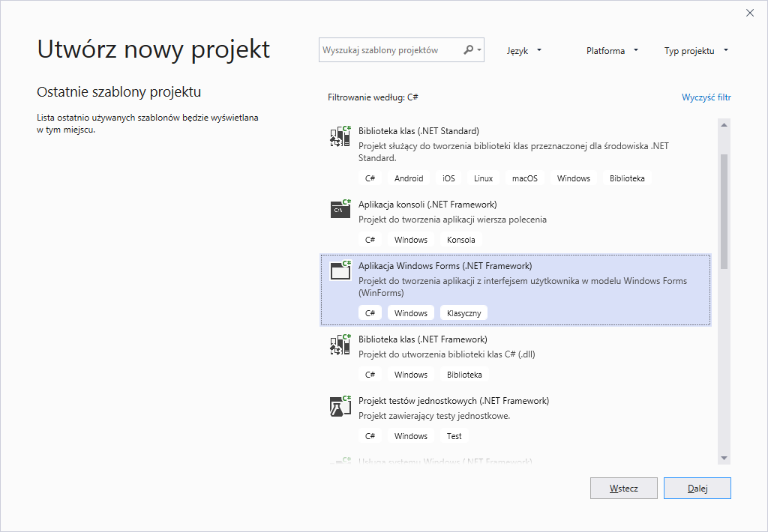Viewport: 768px width, 532px height.
Task: Click scrollbar down arrow of template list
Action: coord(724,458)
